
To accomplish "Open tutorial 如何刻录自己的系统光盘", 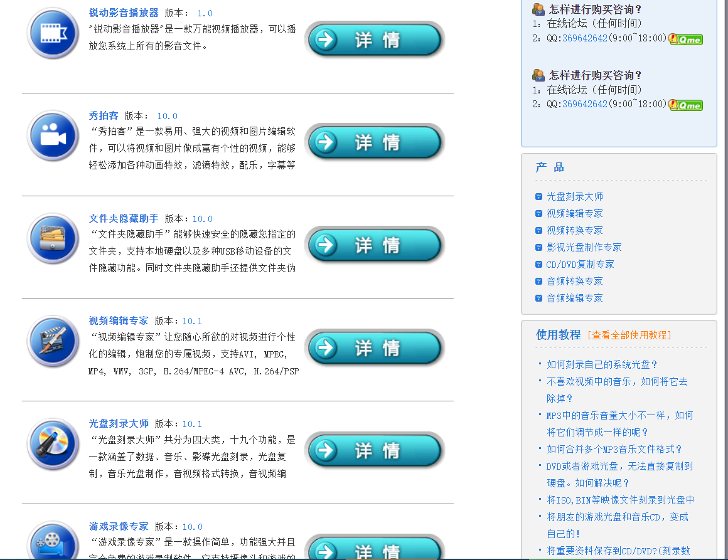I will pyautogui.click(x=601, y=364).
